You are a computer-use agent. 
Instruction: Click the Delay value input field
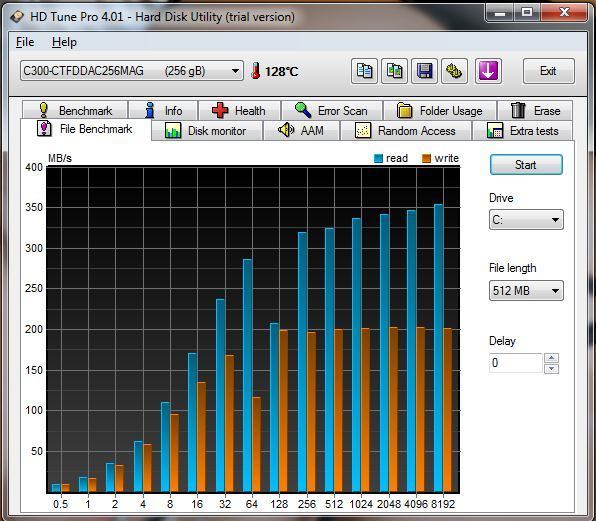tap(516, 363)
